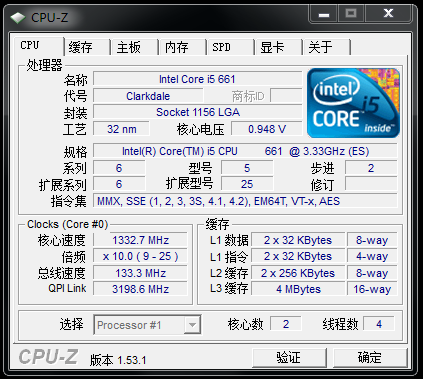Click the Intel Core i5 661 name field

tap(197, 79)
